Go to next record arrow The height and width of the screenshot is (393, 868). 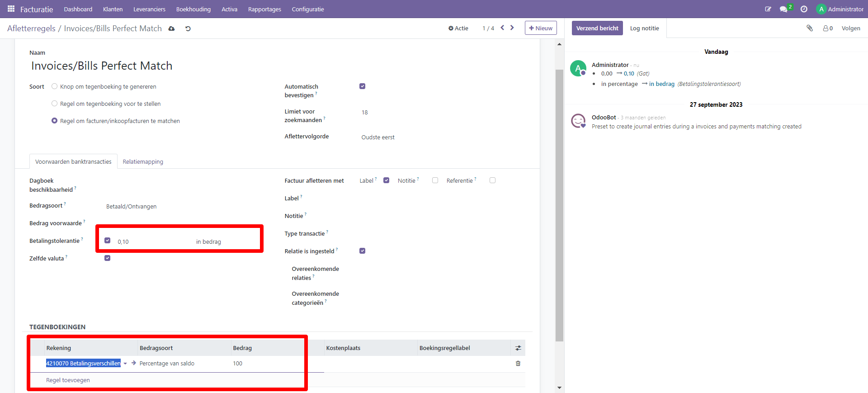[512, 28]
